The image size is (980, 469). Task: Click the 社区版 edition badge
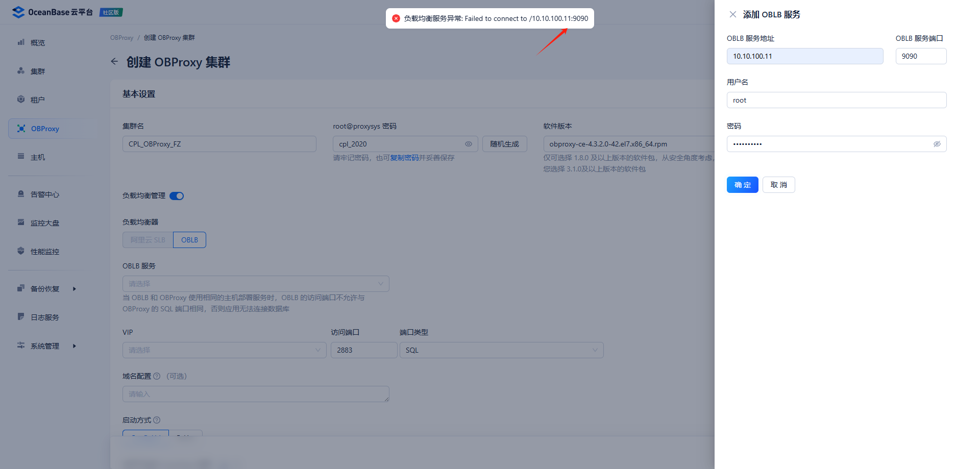[x=111, y=12]
